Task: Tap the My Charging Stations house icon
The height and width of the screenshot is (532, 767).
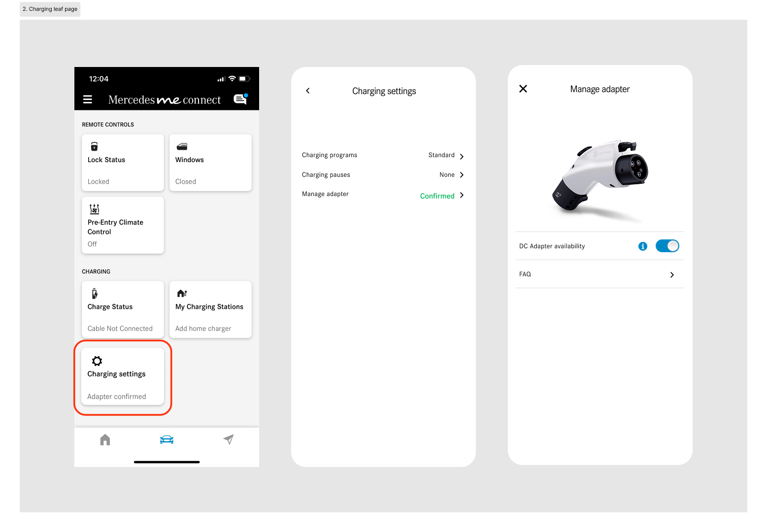Action: point(182,294)
